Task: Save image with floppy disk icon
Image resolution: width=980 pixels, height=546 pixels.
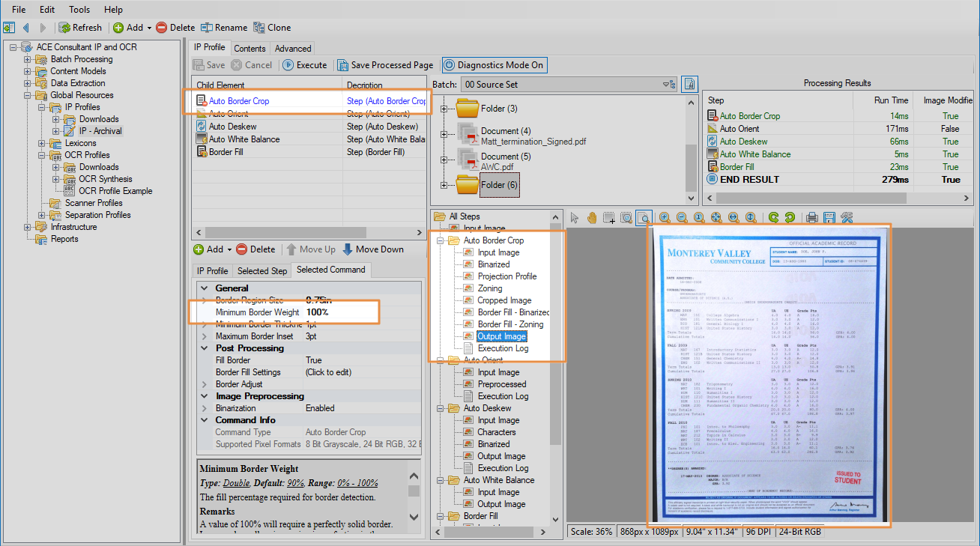Action: pos(829,218)
